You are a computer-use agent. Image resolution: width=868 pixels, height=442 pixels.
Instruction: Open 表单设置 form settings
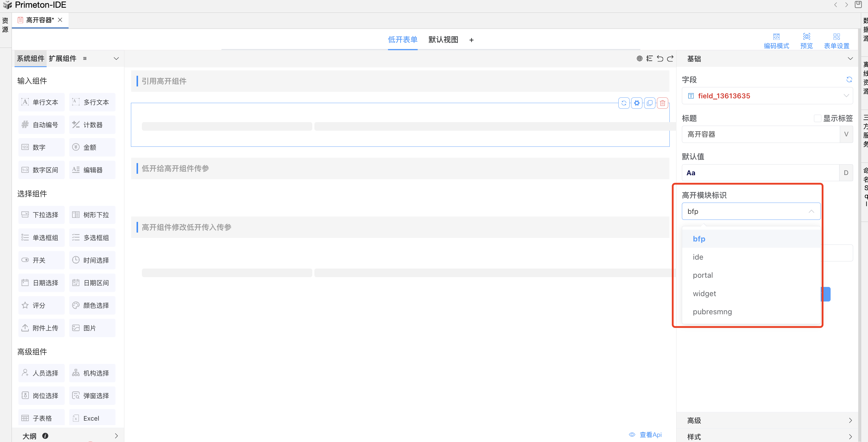(x=836, y=40)
